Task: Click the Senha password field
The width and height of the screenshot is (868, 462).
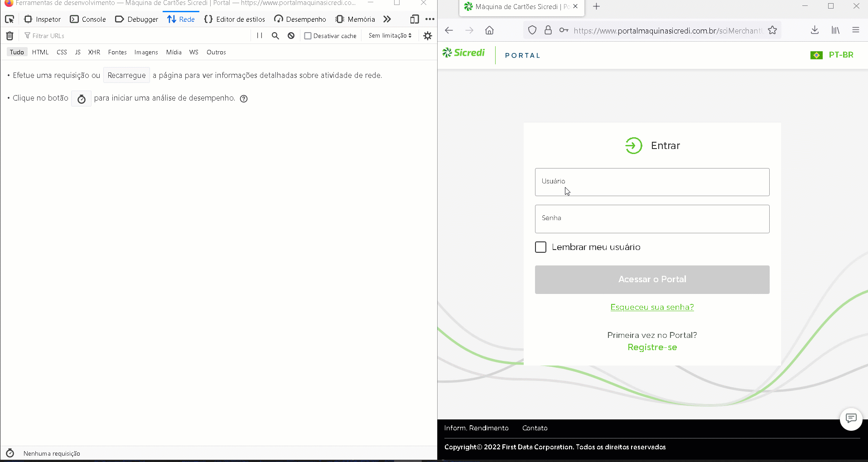Action: 652,219
